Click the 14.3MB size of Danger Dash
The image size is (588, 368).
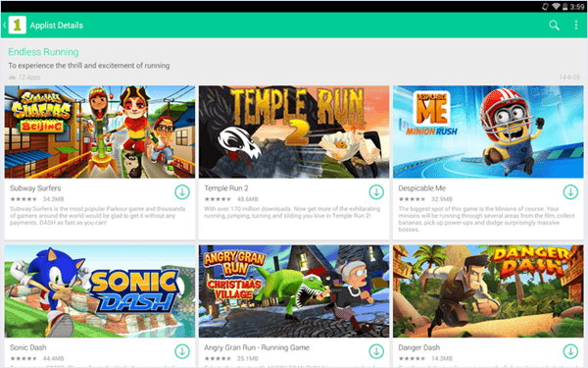pos(442,358)
